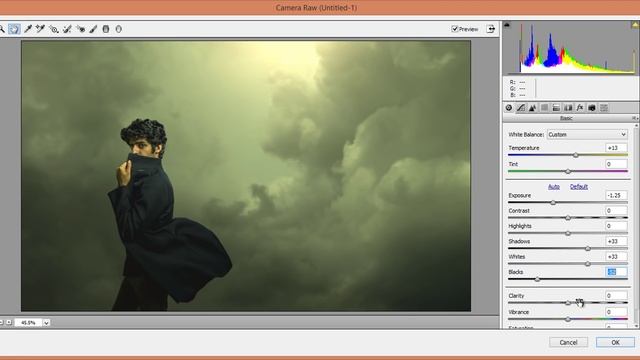Open the Basic panel flyout menu
The width and height of the screenshot is (640, 360).
635,118
